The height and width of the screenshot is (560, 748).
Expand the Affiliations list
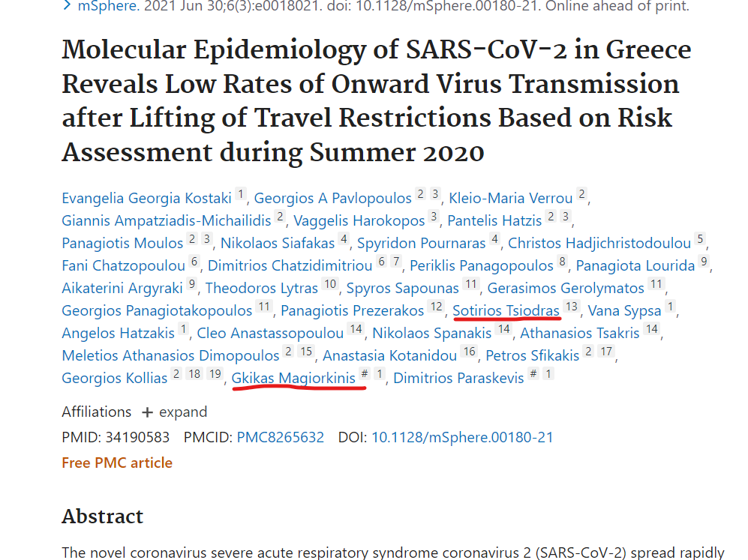tap(175, 412)
